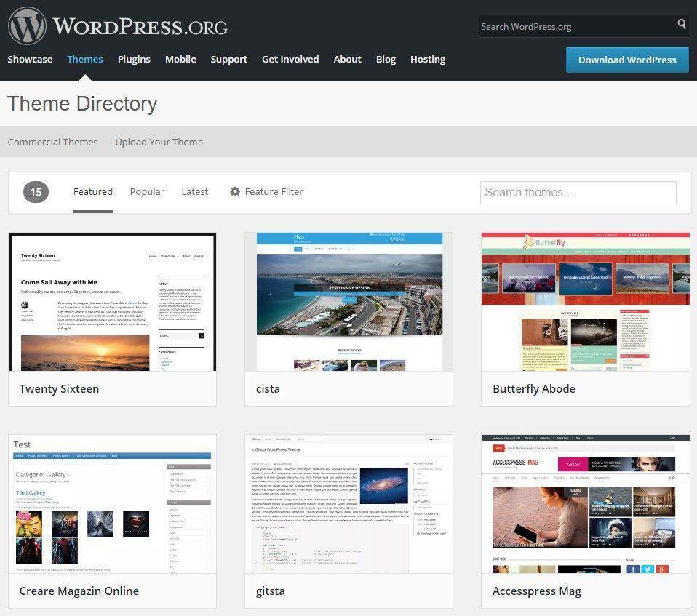Select the Latest themes tab
Screen dimensions: 697x616
194,192
